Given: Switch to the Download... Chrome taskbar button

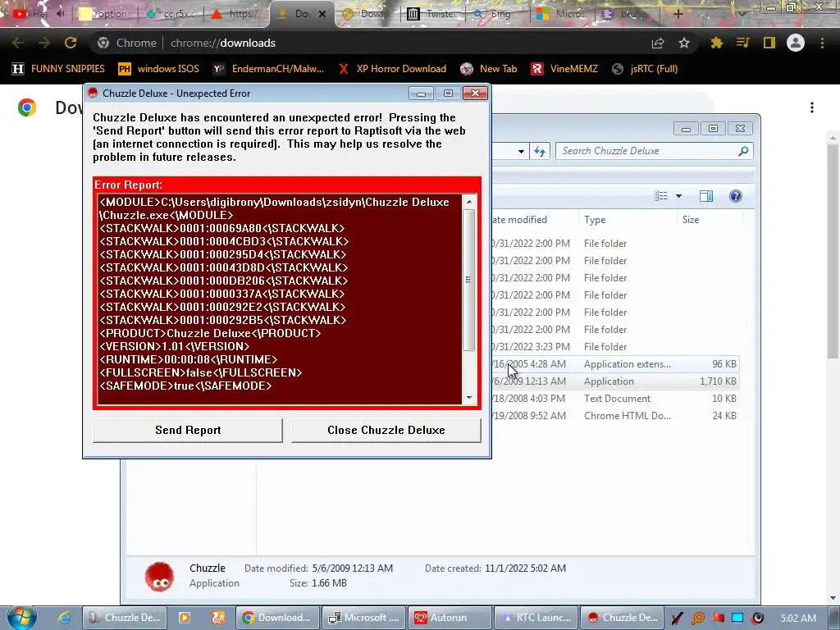Looking at the screenshot, I should pyautogui.click(x=277, y=618).
